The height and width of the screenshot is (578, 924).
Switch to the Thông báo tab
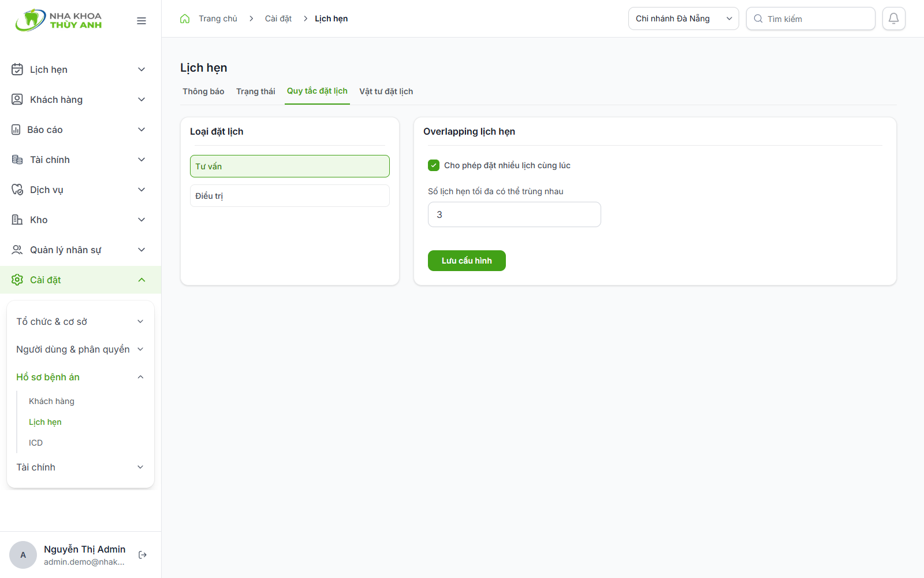coord(203,91)
